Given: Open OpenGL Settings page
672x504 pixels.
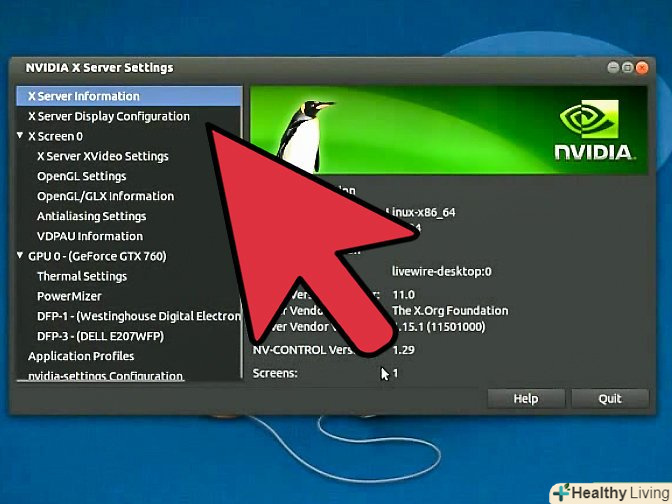Looking at the screenshot, I should coord(81,176).
